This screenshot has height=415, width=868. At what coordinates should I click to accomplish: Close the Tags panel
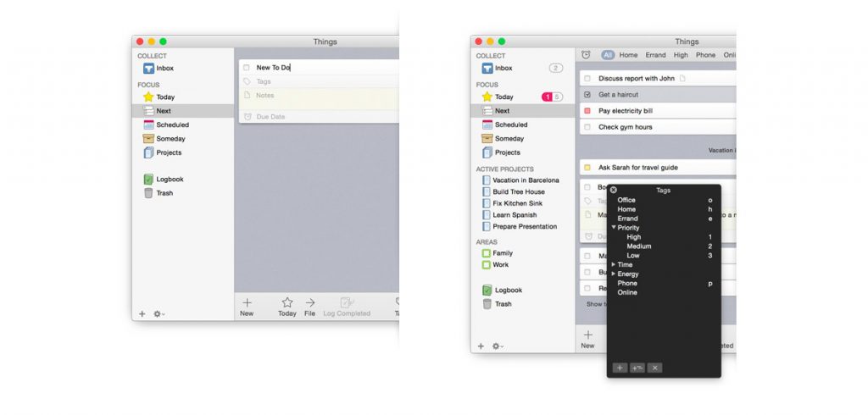[x=614, y=190]
